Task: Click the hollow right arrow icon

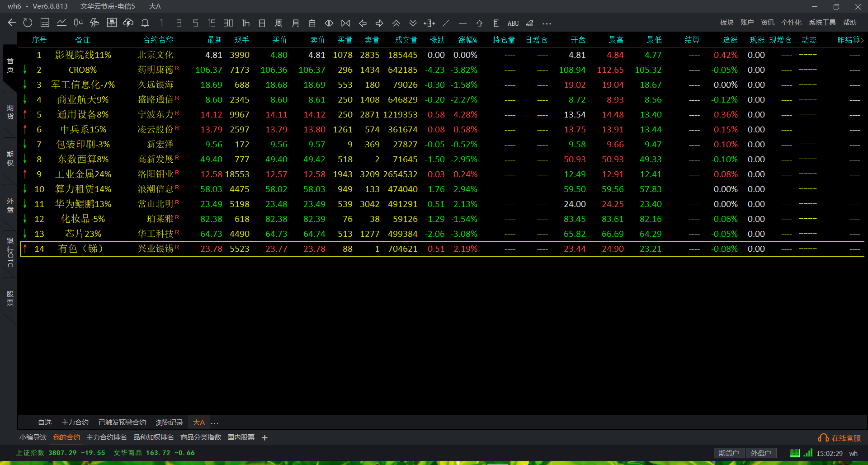Action: point(379,23)
